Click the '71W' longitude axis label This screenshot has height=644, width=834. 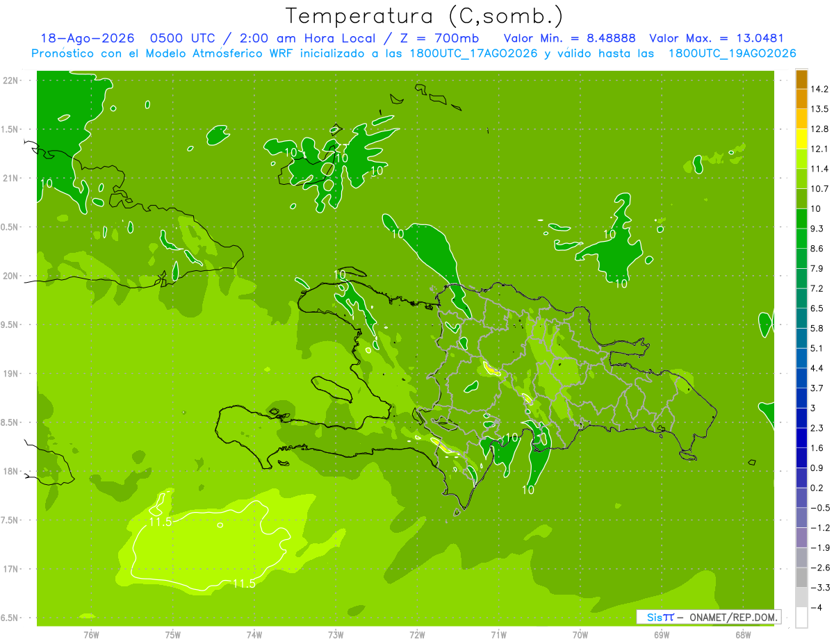tap(498, 635)
